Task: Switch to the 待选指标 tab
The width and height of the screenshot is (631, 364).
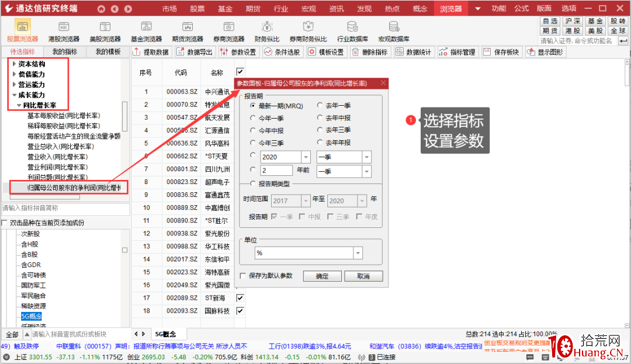Action: point(23,52)
